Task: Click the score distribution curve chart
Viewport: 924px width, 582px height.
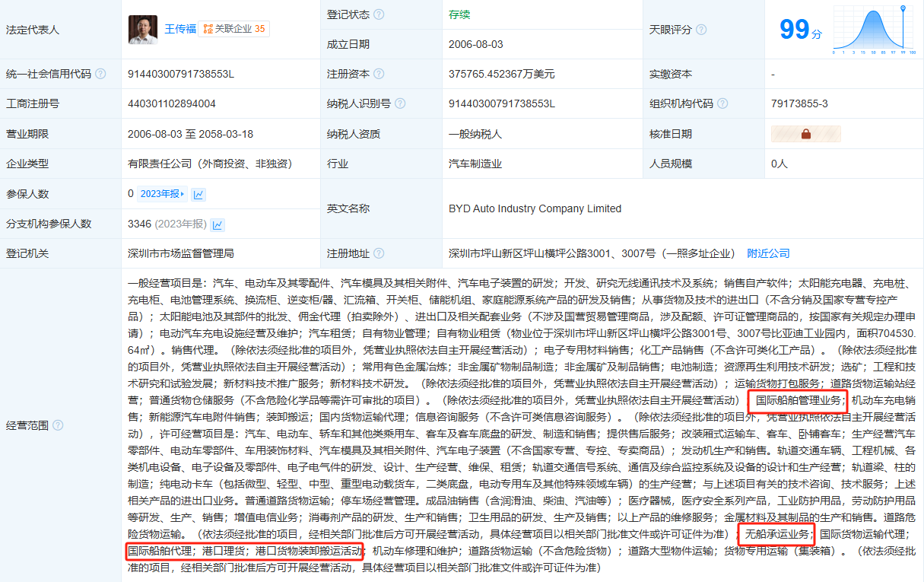Action: coord(874,29)
